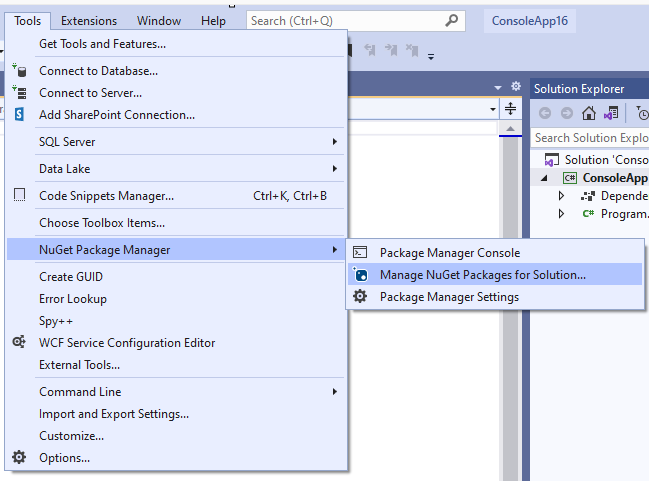
Task: Open the Help menu
Action: [x=213, y=21]
